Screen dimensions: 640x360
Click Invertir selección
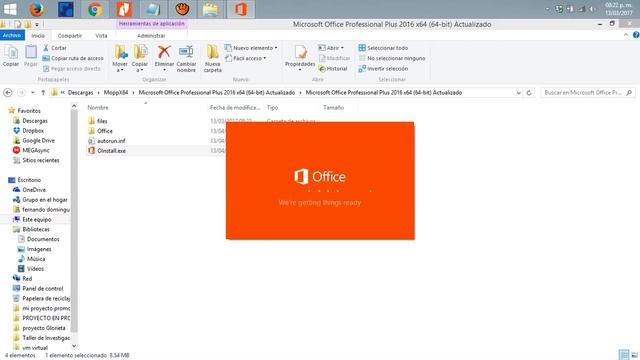click(383, 69)
